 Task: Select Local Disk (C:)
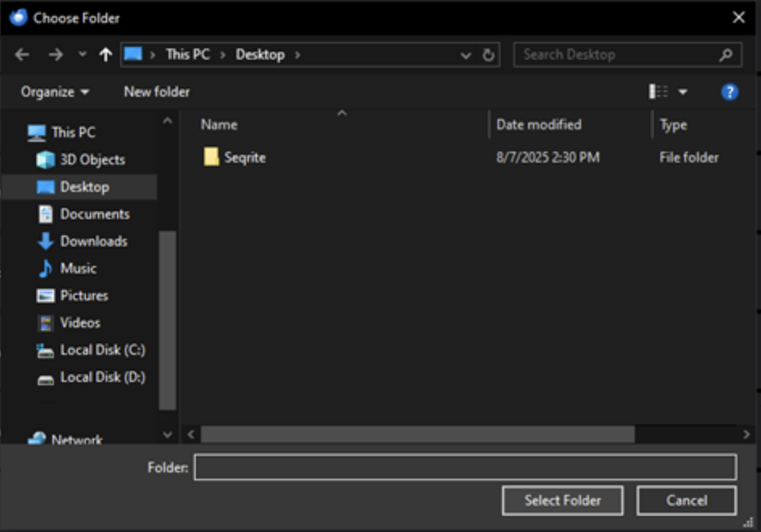click(x=100, y=350)
